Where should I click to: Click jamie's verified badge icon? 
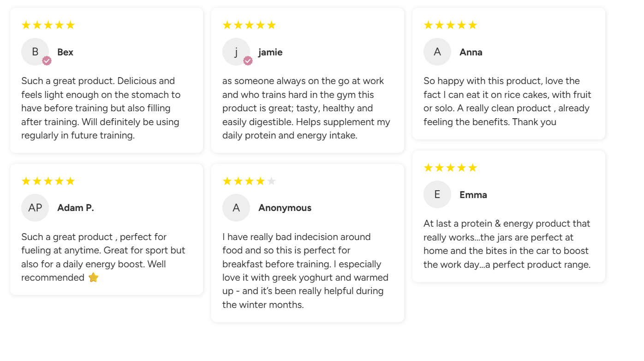click(248, 60)
